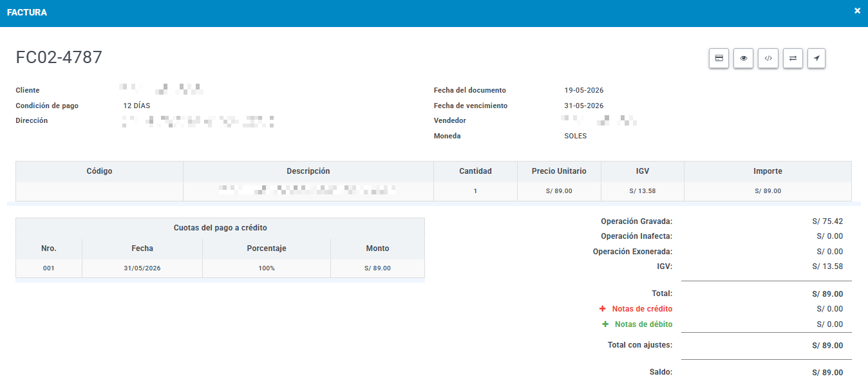Screen dimensions: 868x392
Task: Click the Fecha de vencimiento label
Action: 471,106
